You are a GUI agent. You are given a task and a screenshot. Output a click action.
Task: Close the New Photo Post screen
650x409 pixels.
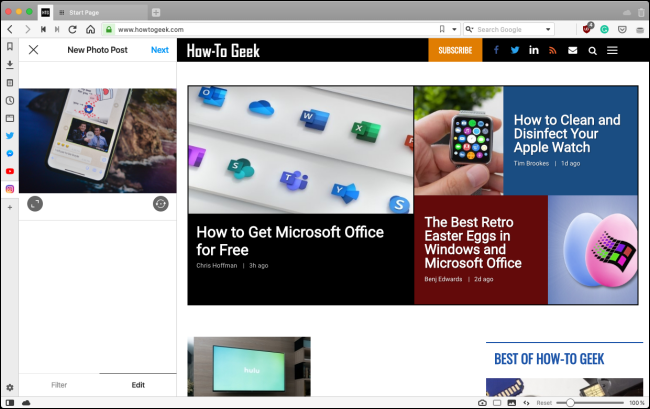pyautogui.click(x=34, y=50)
